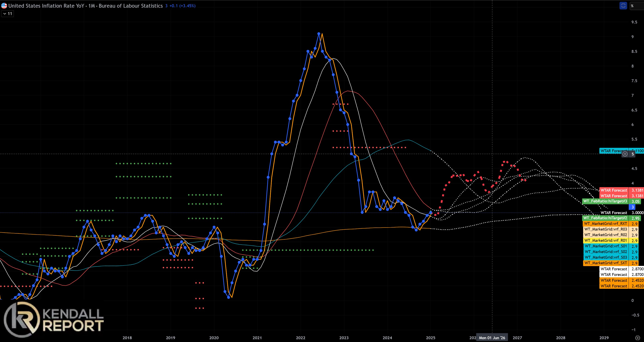644x342 pixels.
Task: Click the 2022 year on time axis
Action: [x=301, y=338]
